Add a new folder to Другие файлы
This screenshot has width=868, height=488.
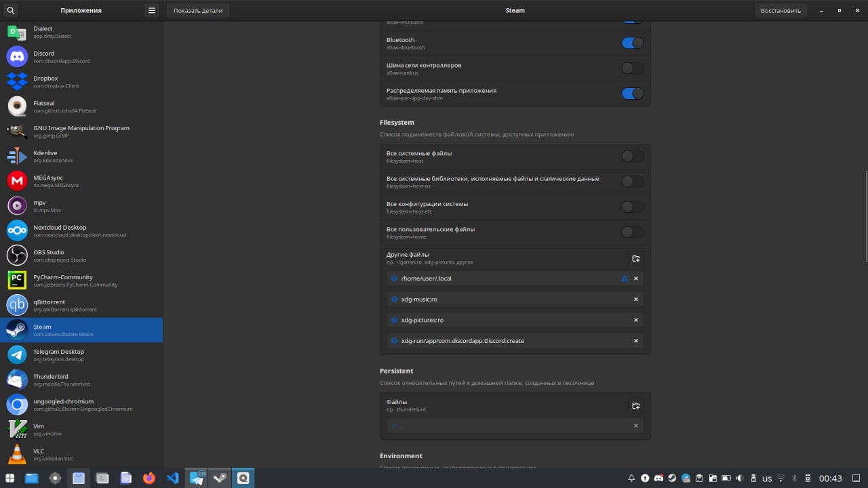[635, 258]
